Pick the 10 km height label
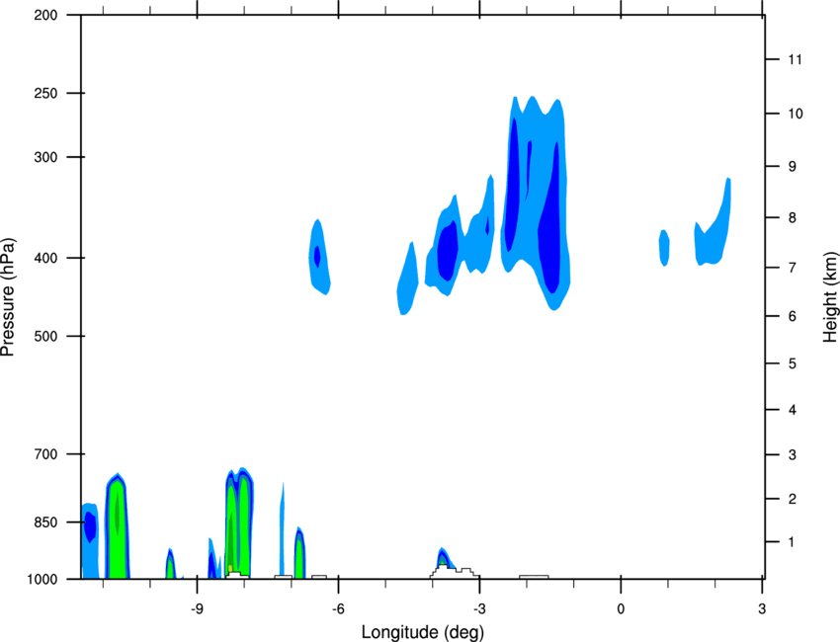The width and height of the screenshot is (840, 642). click(x=795, y=114)
